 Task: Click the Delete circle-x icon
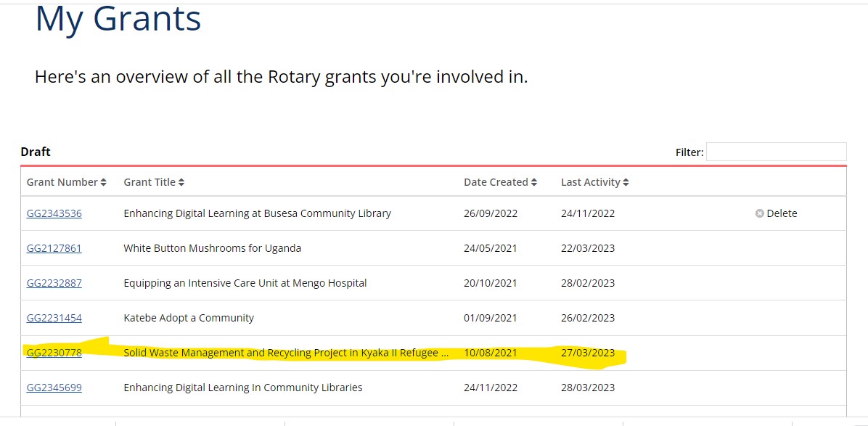[x=759, y=213]
